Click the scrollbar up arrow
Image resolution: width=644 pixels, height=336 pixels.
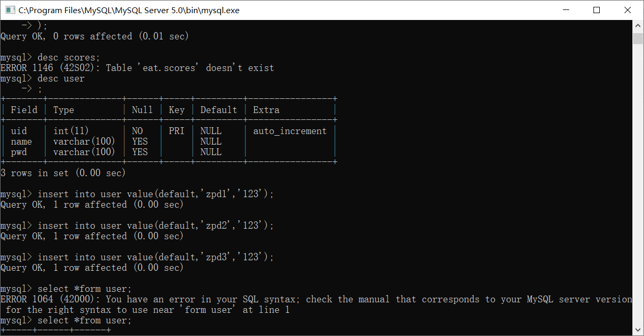[638, 25]
